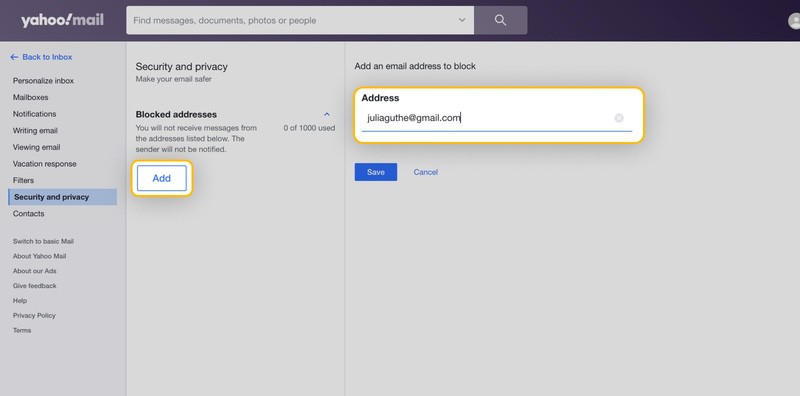Go back to Inbox

coord(41,57)
